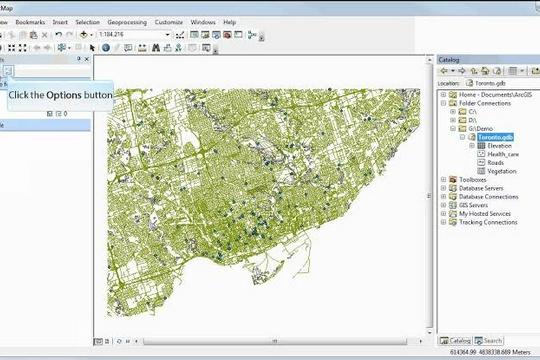Expand the C:\ folder node
The image size is (540, 360).
point(453,112)
